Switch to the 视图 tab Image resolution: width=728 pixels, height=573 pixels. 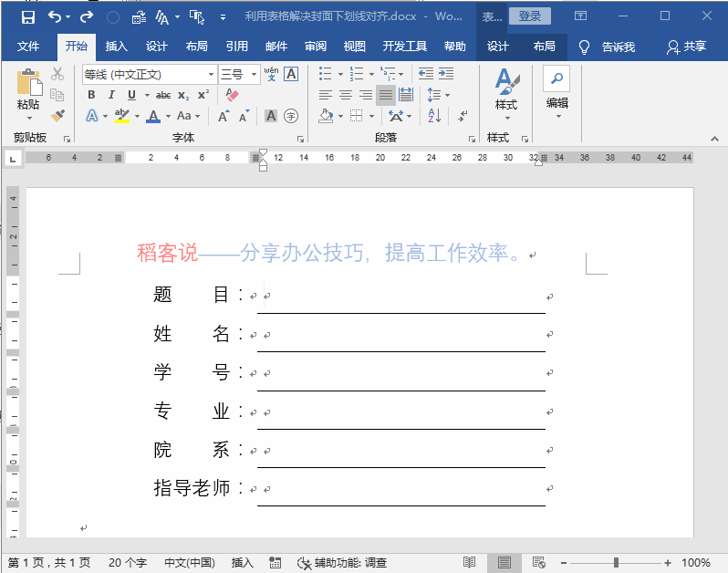point(355,47)
